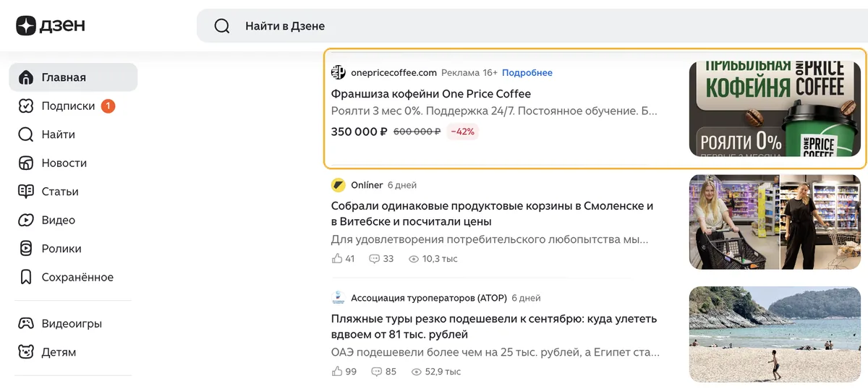The width and height of the screenshot is (868, 389).
Task: Click the Главная home icon
Action: tap(26, 77)
